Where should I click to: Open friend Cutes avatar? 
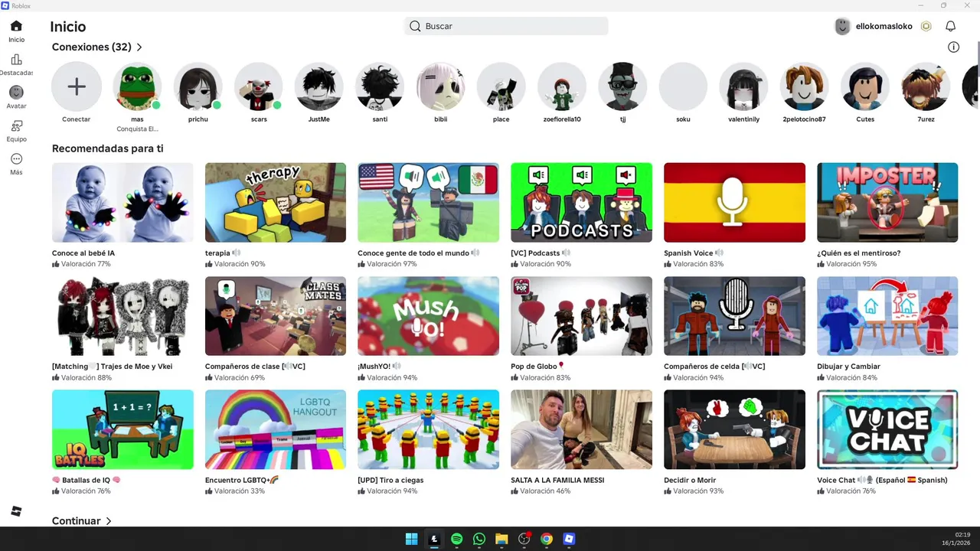coord(865,86)
